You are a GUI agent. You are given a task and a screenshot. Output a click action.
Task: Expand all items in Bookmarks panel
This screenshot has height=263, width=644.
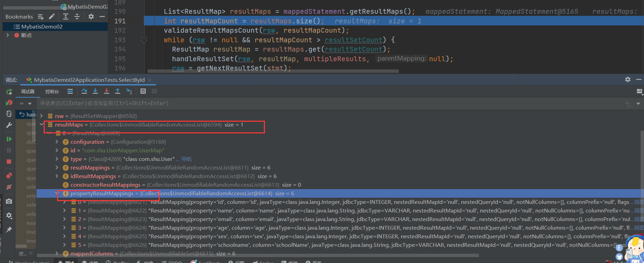pos(66,17)
